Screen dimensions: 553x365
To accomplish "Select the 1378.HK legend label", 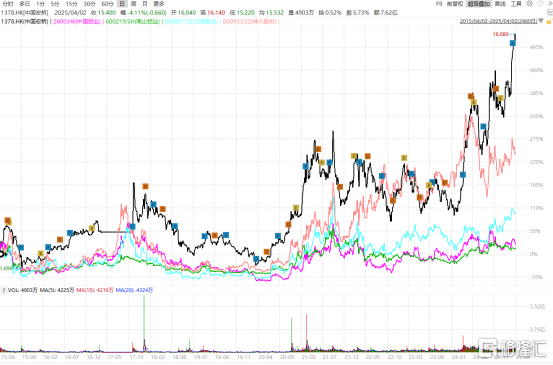I will [x=24, y=22].
